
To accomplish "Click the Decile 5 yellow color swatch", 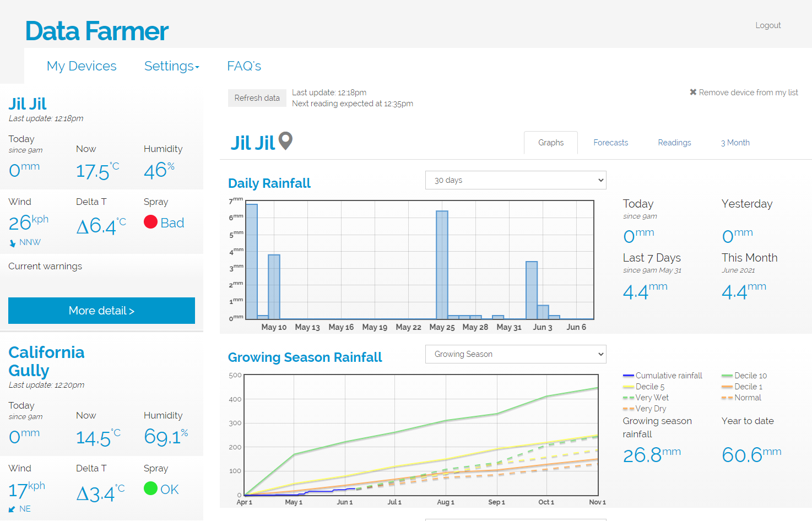I will pyautogui.click(x=628, y=387).
